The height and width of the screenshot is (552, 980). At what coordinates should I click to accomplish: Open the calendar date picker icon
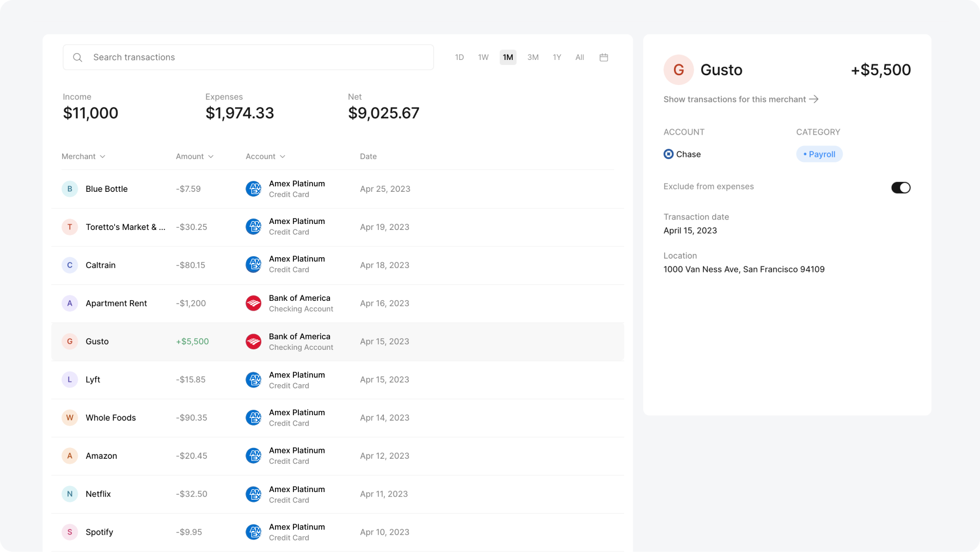[604, 57]
